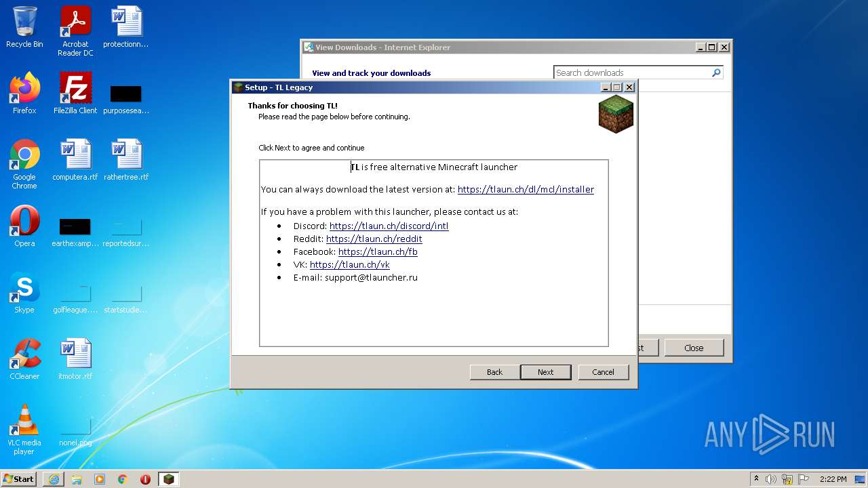Show hidden system tray icons

pos(756,479)
